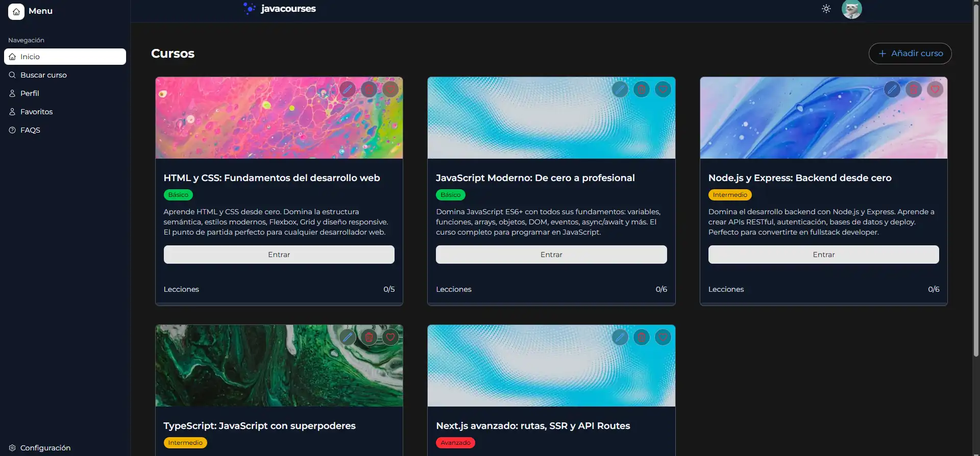
Task: Go to Inicio in the sidebar
Action: click(65, 57)
